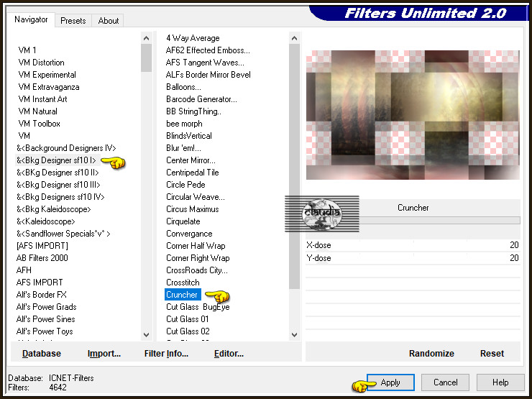The height and width of the screenshot is (399, 532).
Task: Select the Navigator tab
Action: coord(31,19)
